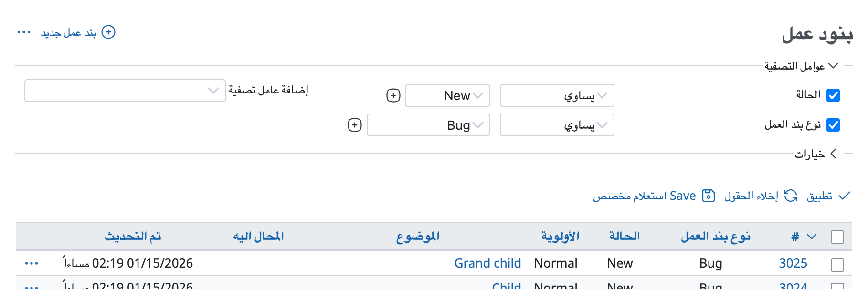Image resolution: width=868 pixels, height=289 pixels.
Task: Uncheck the نوع بند العمل filter checkbox
Action: click(x=833, y=125)
